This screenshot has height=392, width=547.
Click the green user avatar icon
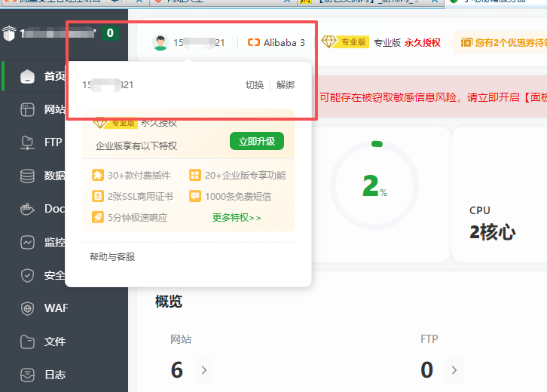pyautogui.click(x=160, y=43)
